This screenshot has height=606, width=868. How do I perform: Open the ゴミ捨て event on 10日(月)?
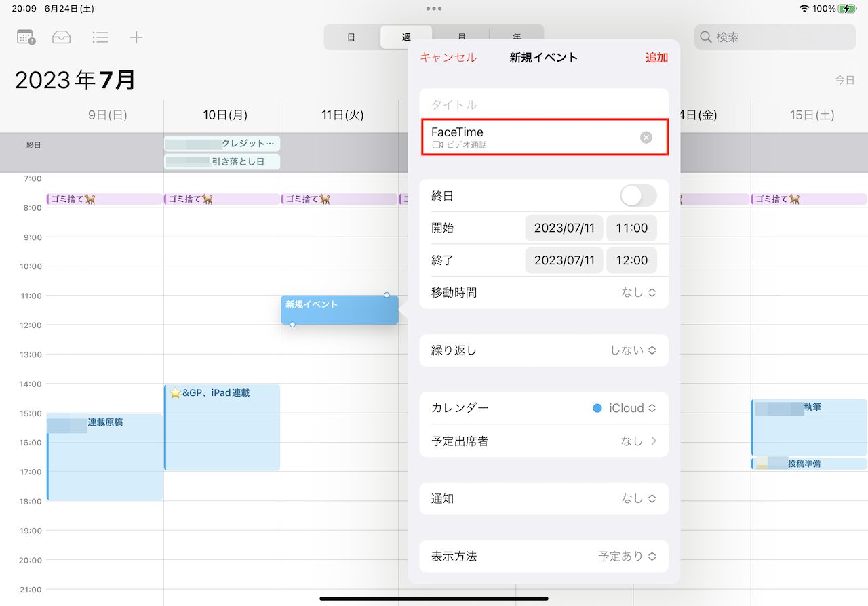[x=222, y=199]
